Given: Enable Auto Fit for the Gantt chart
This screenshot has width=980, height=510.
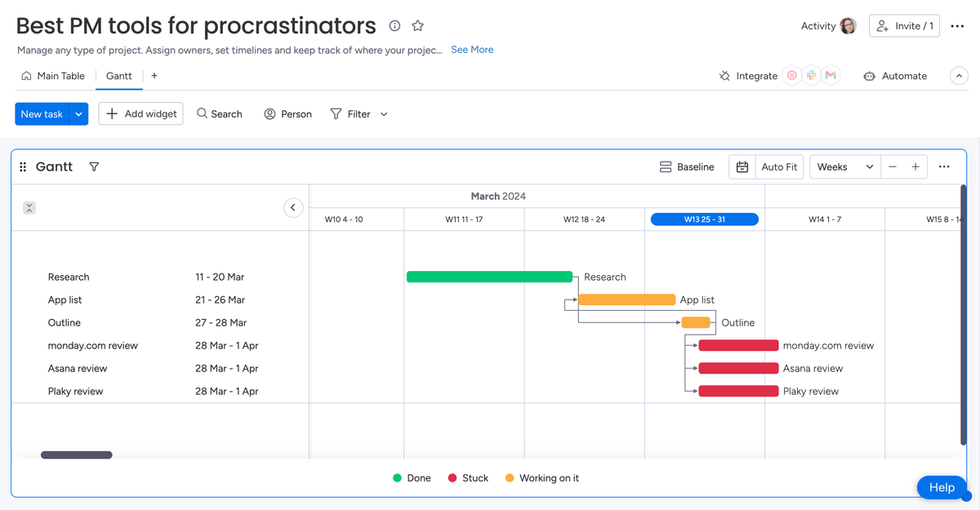Looking at the screenshot, I should point(778,166).
